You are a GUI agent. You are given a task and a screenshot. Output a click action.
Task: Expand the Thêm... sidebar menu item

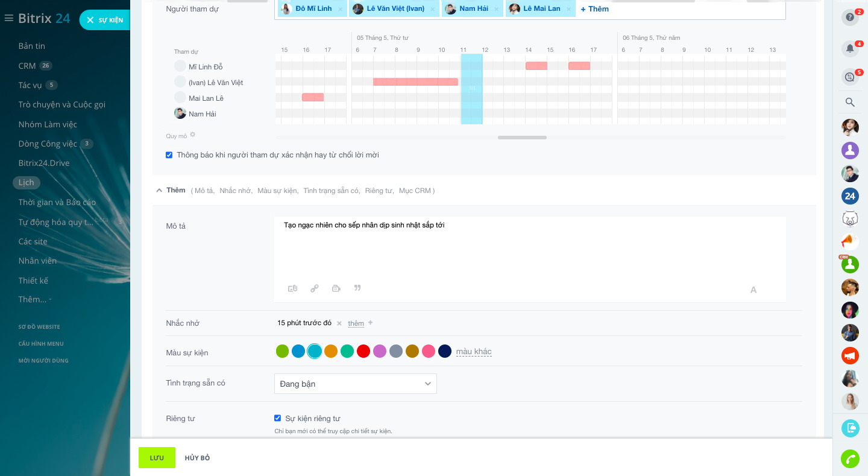coord(34,299)
